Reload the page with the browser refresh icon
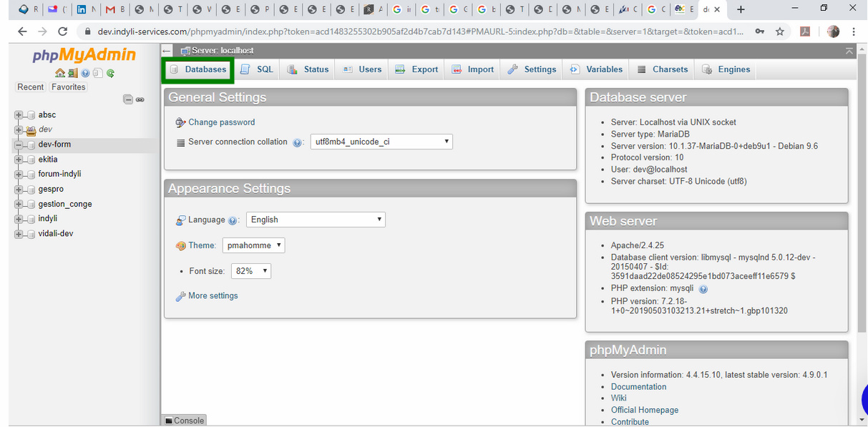868x427 pixels. [63, 31]
